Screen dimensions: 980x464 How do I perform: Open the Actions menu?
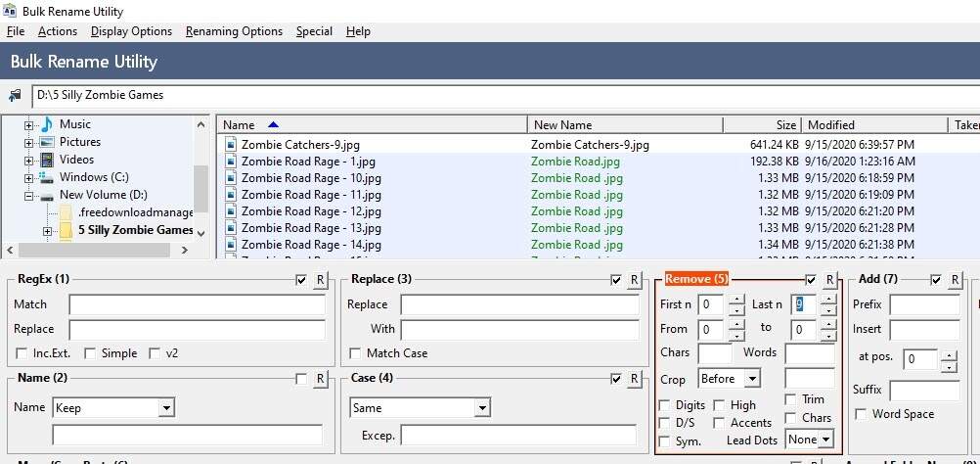[58, 31]
